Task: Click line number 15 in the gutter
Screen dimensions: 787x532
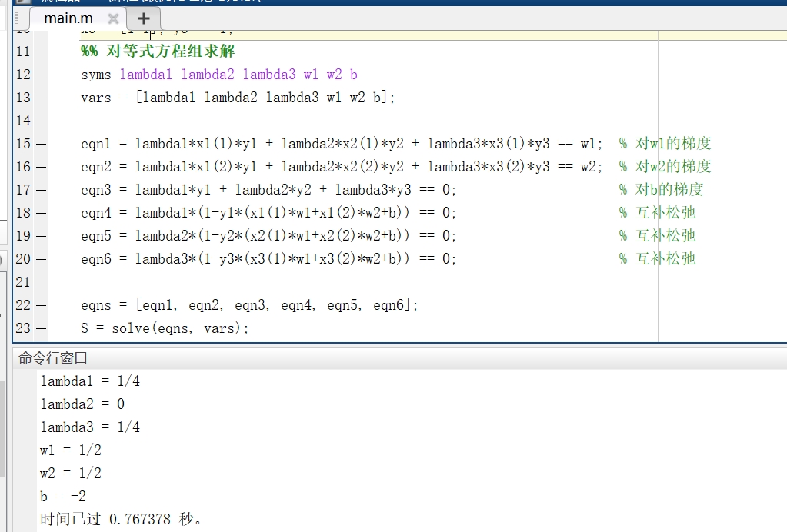Action: [23, 144]
